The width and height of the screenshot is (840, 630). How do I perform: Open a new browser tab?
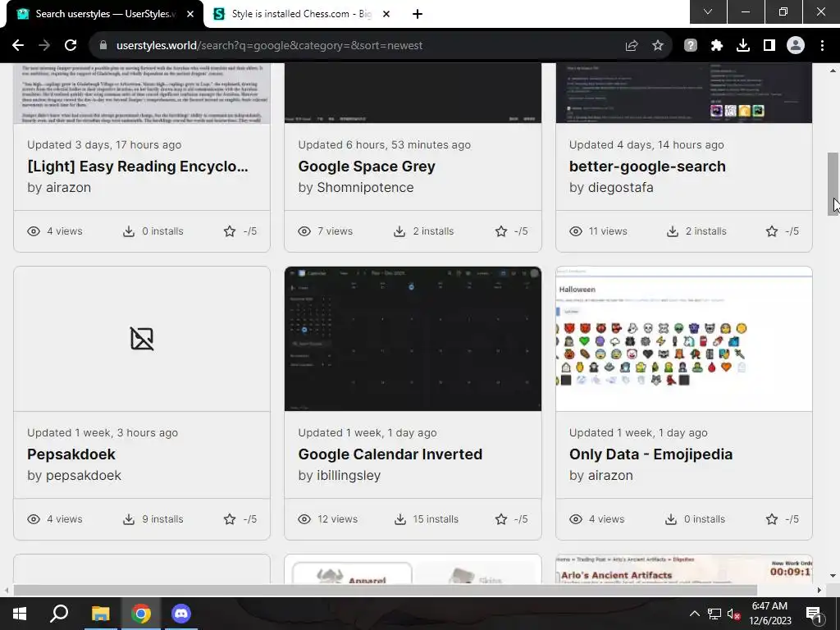coord(418,14)
